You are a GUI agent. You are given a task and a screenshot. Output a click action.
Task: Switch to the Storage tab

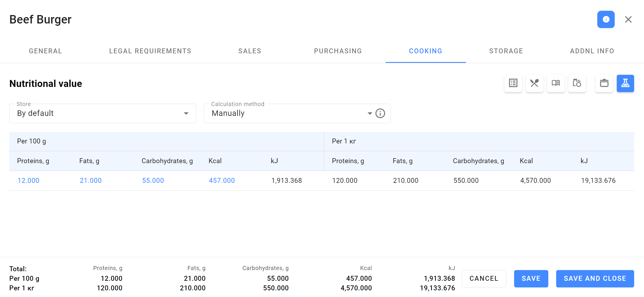click(x=506, y=51)
